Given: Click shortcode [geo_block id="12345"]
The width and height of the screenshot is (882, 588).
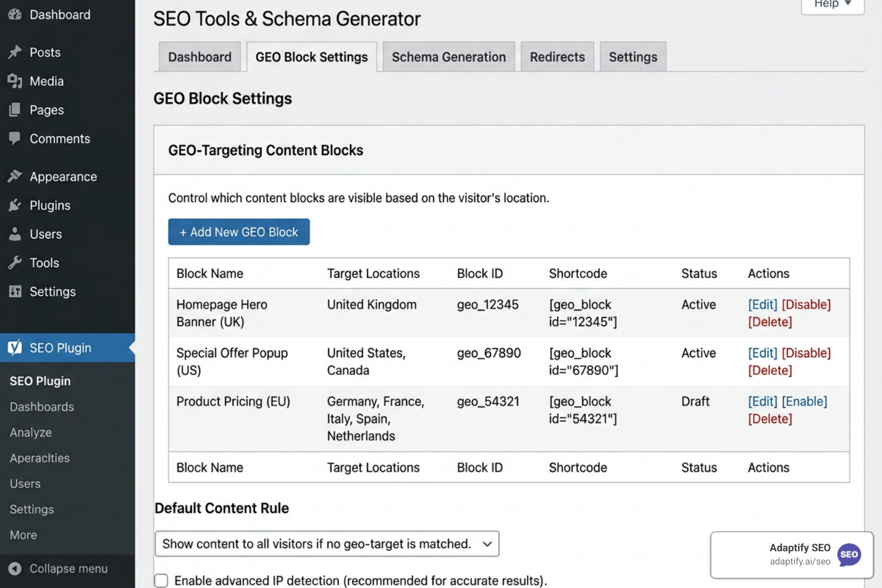Looking at the screenshot, I should pyautogui.click(x=583, y=313).
